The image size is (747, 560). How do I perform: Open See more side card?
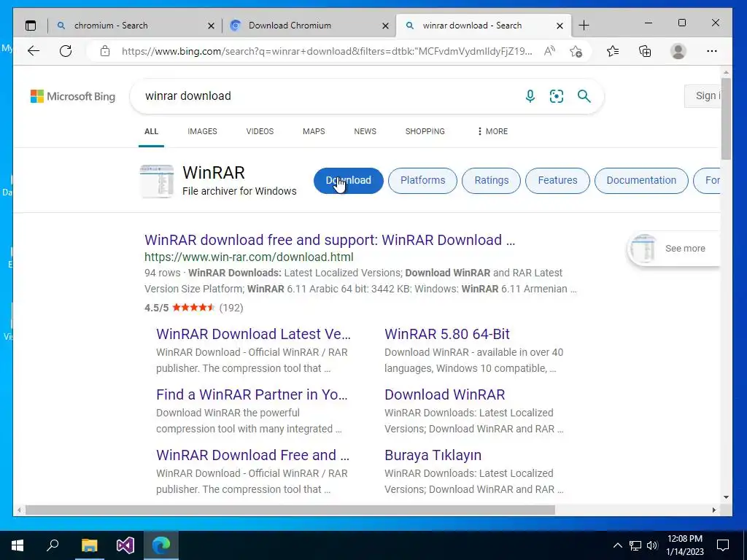[x=673, y=249]
